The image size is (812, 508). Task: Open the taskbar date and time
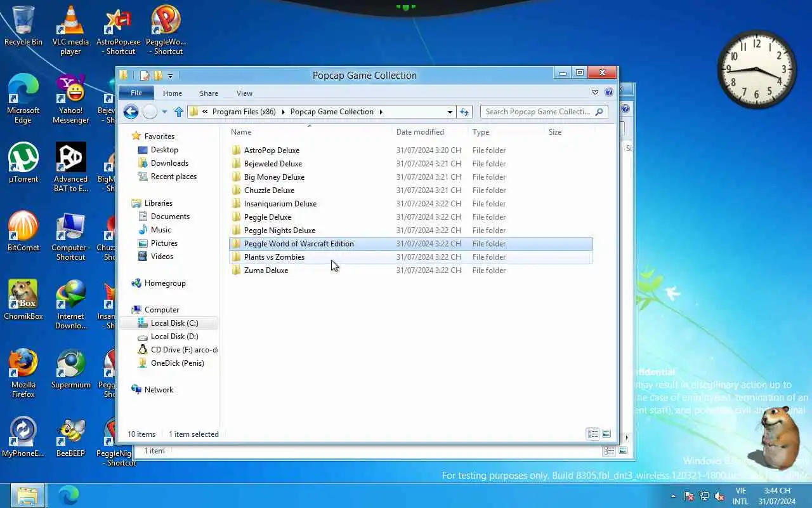pyautogui.click(x=777, y=496)
